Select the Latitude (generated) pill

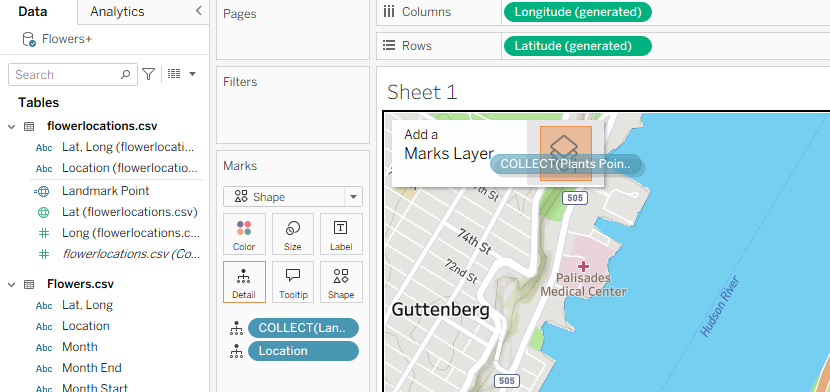pos(578,46)
